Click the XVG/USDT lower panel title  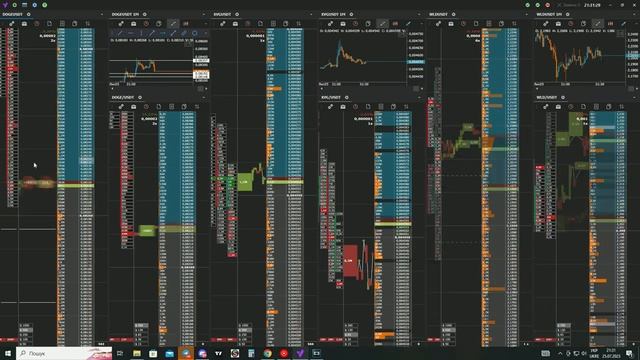(331, 98)
